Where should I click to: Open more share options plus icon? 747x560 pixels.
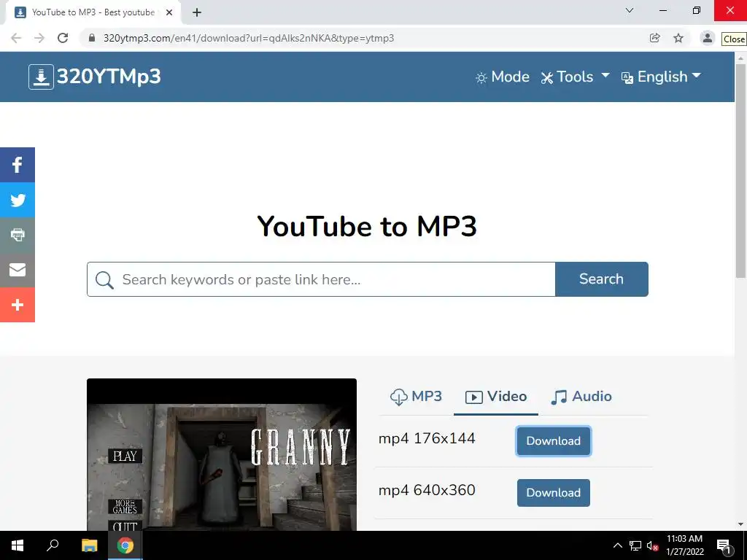tap(18, 305)
